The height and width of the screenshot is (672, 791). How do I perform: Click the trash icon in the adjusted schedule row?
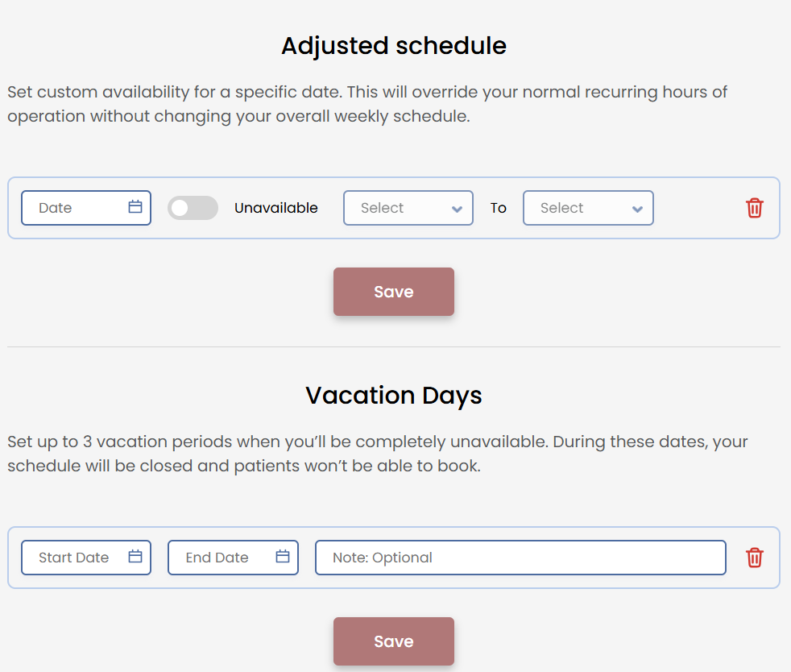[754, 207]
